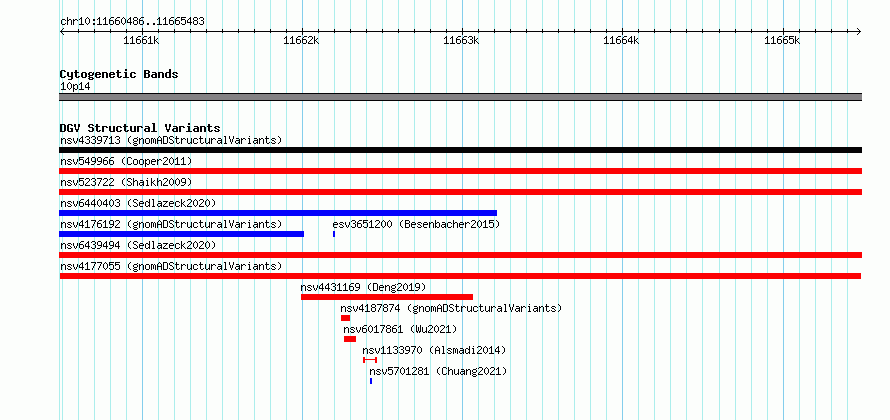Open the nsv523722 (Shaikh2009) label

pyautogui.click(x=126, y=182)
